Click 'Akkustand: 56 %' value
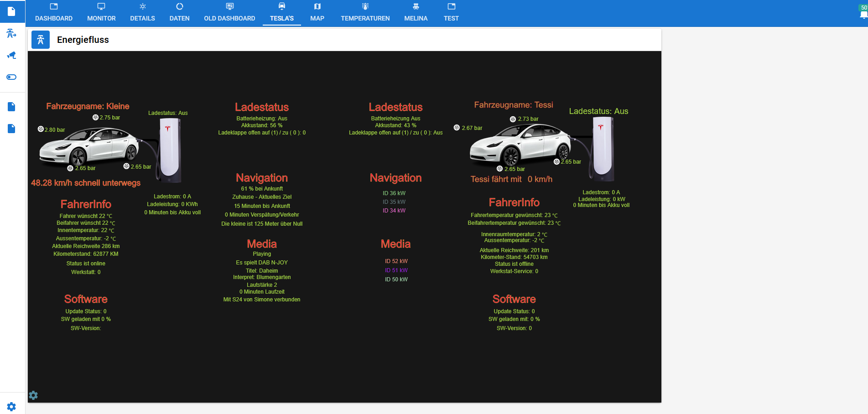 [x=262, y=125]
